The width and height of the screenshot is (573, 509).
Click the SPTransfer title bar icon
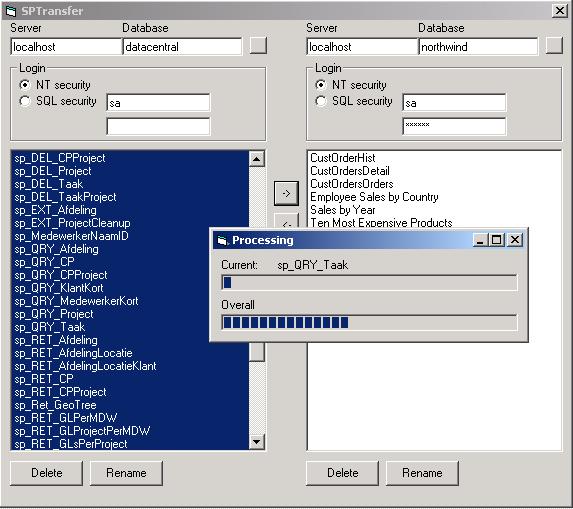point(11,11)
